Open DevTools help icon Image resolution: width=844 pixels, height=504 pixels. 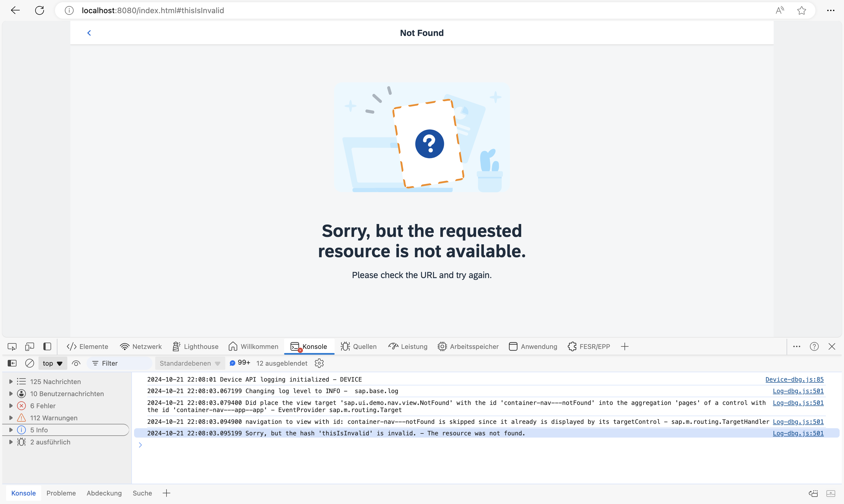pyautogui.click(x=814, y=346)
